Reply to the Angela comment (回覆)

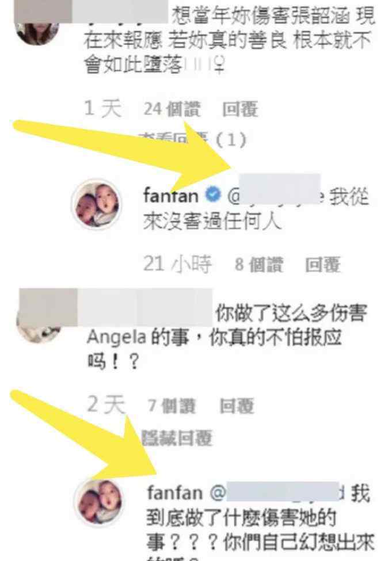point(237,406)
